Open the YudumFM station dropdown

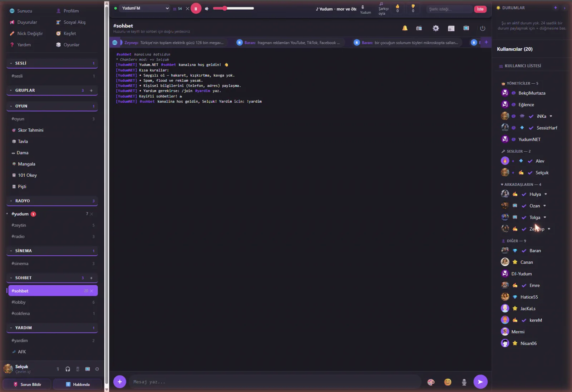[145, 8]
